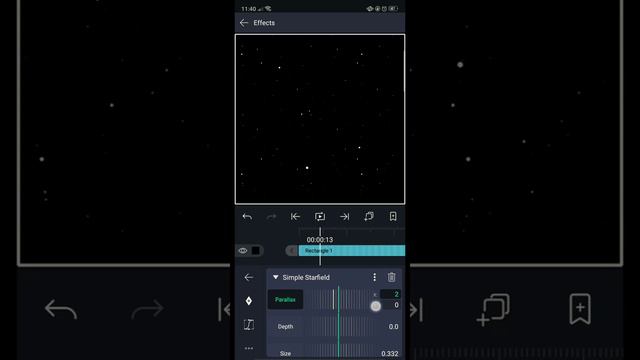The image size is (640, 360).
Task: Click the Simple Starfield effect title
Action: (x=306, y=278)
